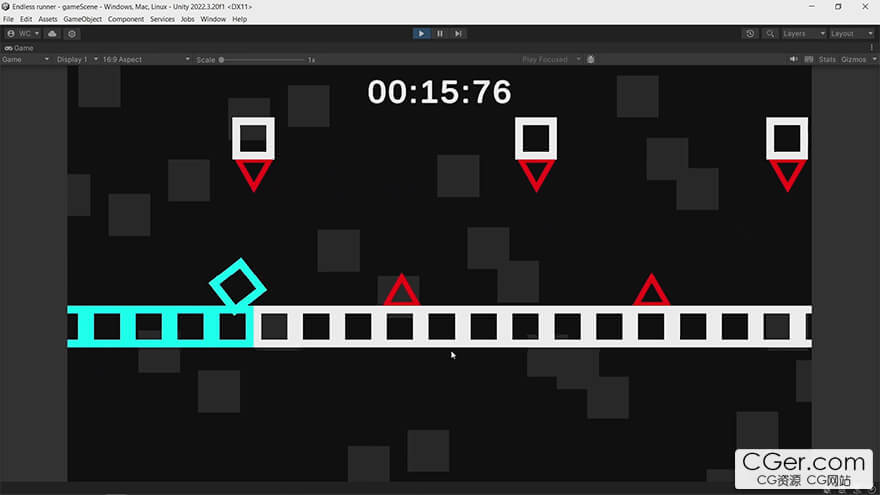This screenshot has width=880, height=495.
Task: Mute the Game view audio
Action: coord(793,59)
